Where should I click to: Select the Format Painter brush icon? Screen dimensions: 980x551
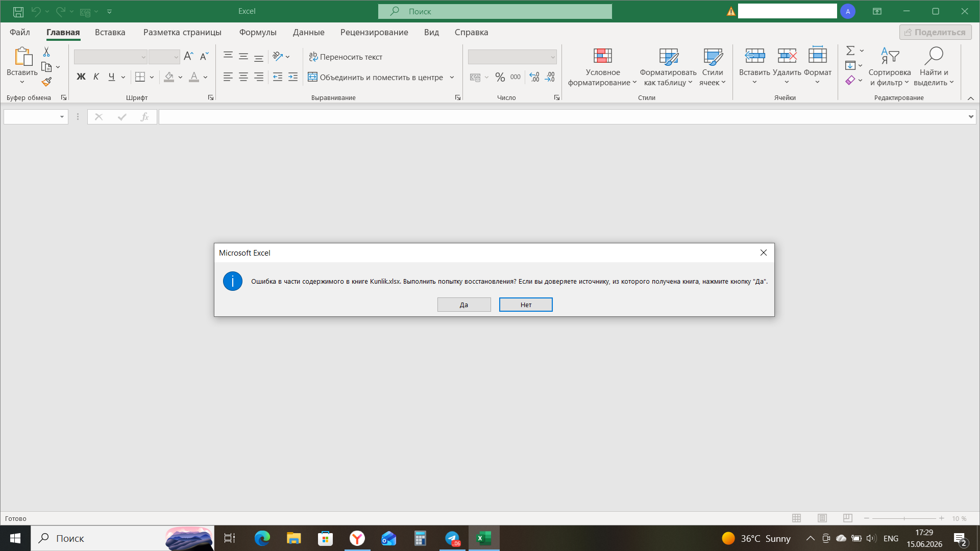pos(46,82)
